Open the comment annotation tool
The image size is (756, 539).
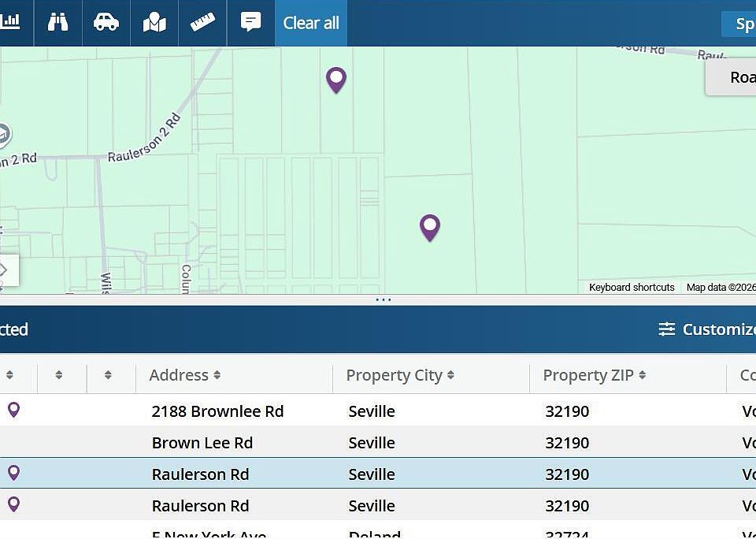[x=250, y=22]
